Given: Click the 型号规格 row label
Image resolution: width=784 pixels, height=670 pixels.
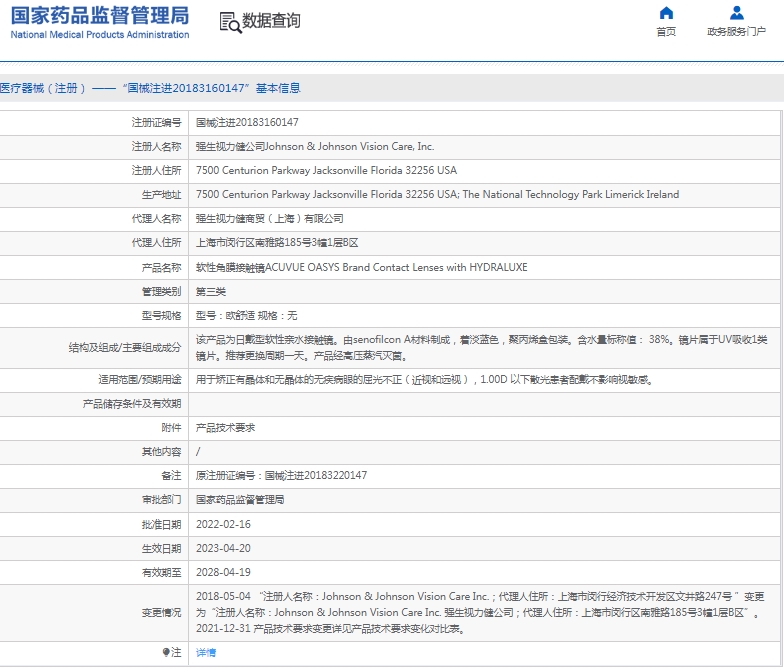Looking at the screenshot, I should 162,316.
